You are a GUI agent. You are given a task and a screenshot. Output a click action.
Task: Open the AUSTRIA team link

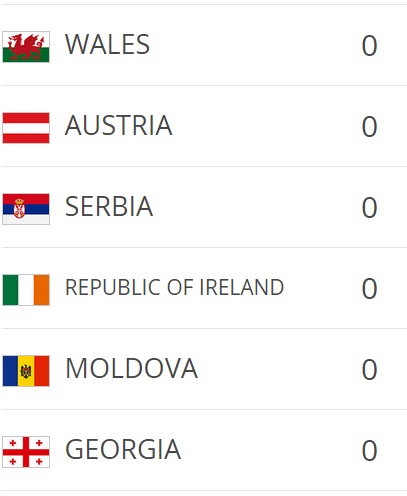coord(118,125)
